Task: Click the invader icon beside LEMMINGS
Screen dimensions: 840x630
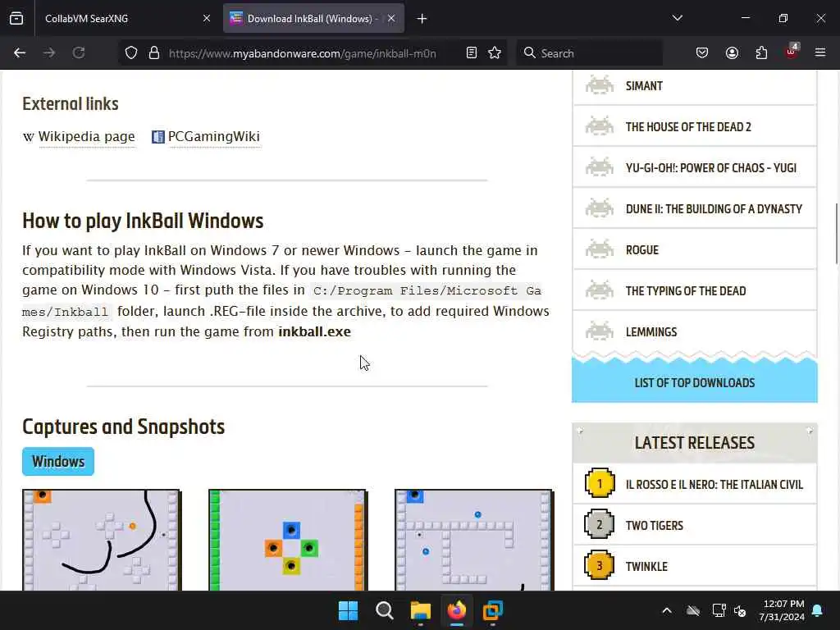Action: click(x=600, y=331)
